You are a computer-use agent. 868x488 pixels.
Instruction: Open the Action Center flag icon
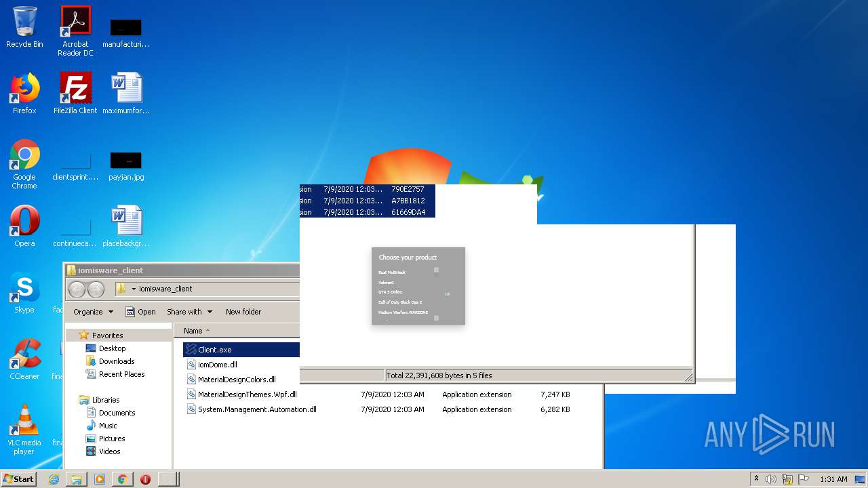pos(804,479)
